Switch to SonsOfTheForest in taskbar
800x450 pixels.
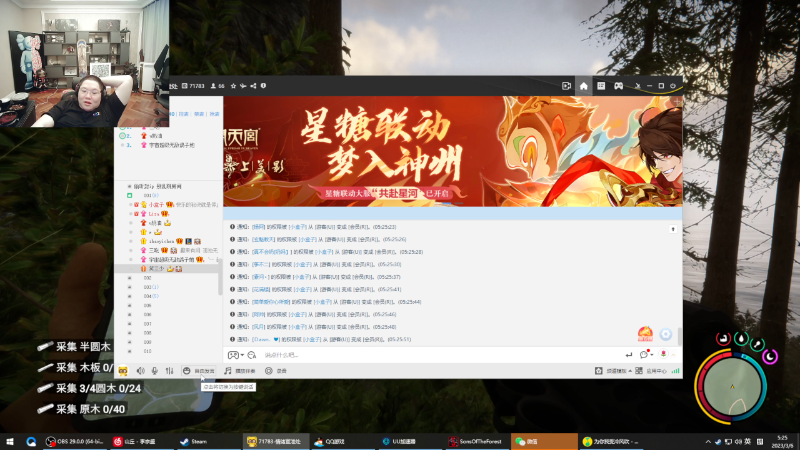point(476,442)
